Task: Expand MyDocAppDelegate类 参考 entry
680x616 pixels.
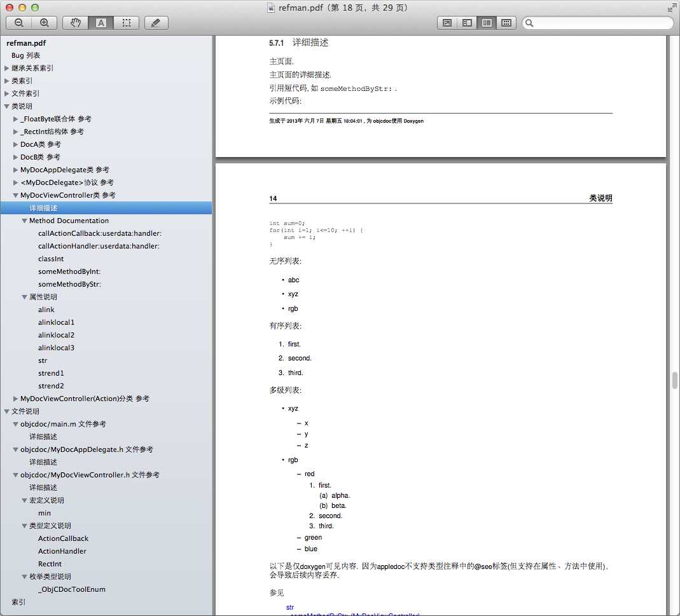Action: (x=16, y=170)
